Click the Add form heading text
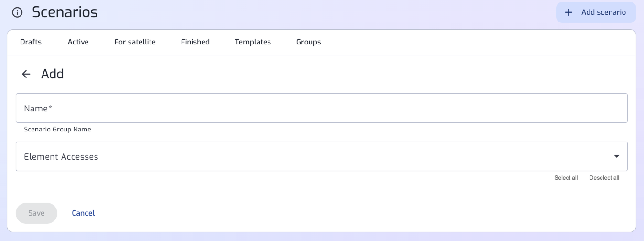The image size is (644, 241). [x=53, y=74]
